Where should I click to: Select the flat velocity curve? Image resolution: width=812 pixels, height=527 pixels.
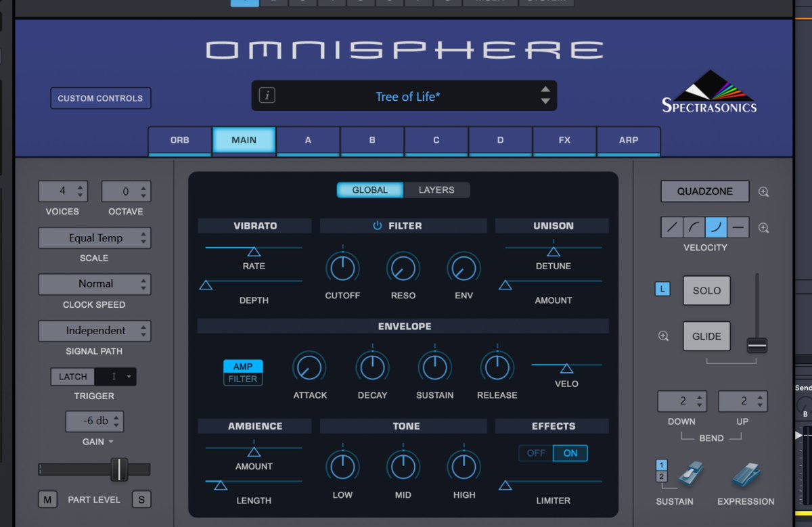click(738, 228)
